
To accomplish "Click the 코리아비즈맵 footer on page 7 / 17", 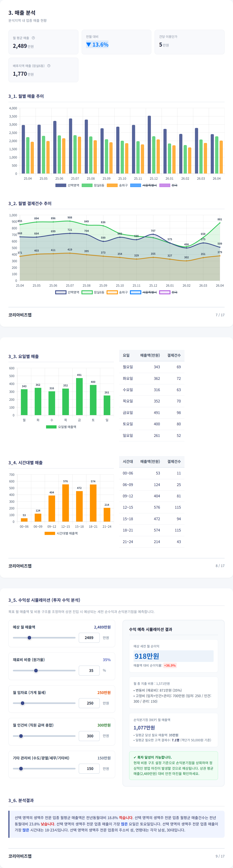I will coord(20,315).
